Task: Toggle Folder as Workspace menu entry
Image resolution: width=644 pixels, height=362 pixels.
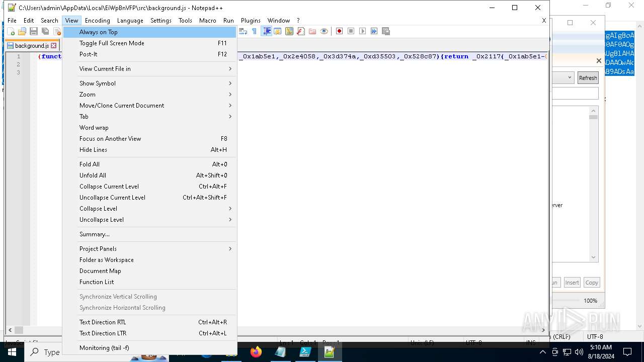Action: click(149, 260)
